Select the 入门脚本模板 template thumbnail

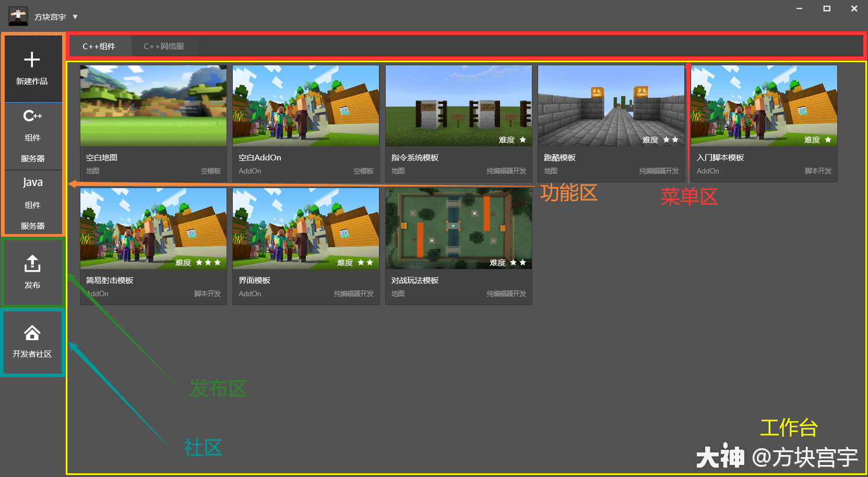tap(764, 106)
